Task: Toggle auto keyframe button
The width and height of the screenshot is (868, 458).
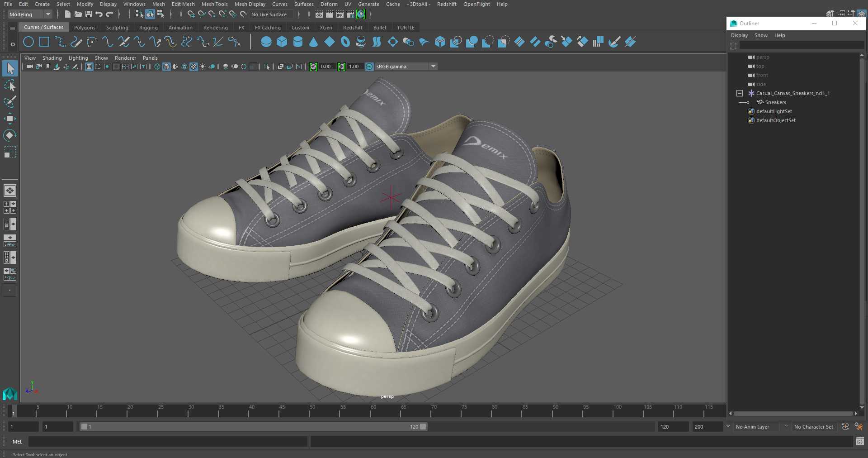Action: [845, 426]
